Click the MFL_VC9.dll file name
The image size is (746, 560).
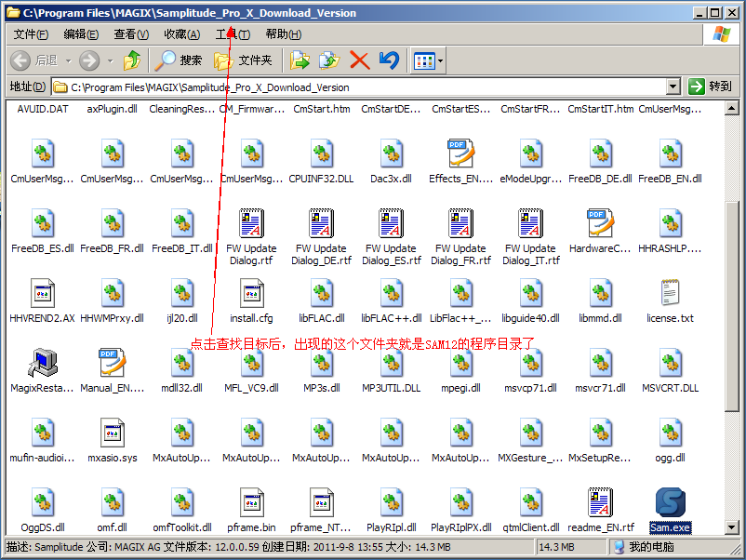click(x=251, y=388)
